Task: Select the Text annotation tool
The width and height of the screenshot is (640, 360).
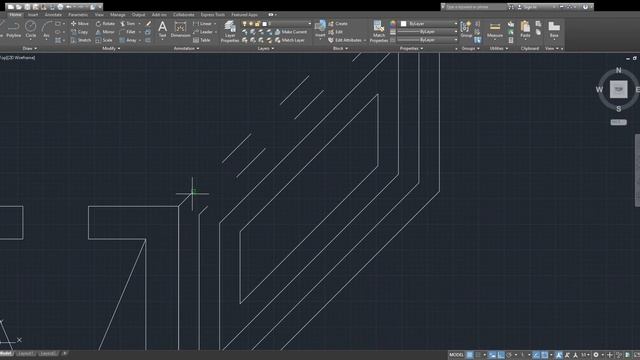Action: point(162,29)
